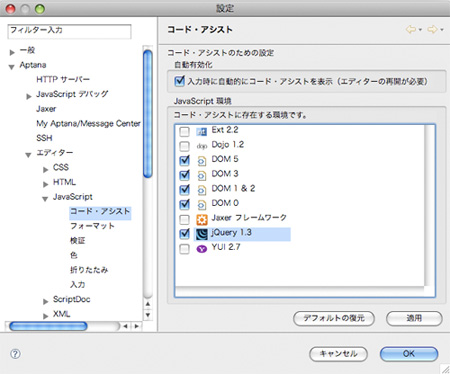Select the Ext 2.2 list row text
The image size is (450, 374).
pos(225,130)
